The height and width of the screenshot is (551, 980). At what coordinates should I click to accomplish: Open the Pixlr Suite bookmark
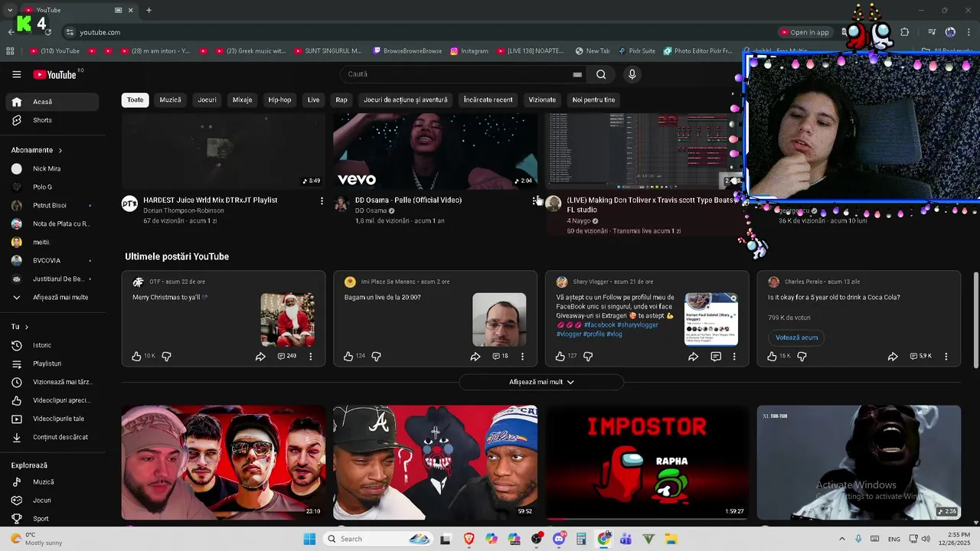[635, 51]
